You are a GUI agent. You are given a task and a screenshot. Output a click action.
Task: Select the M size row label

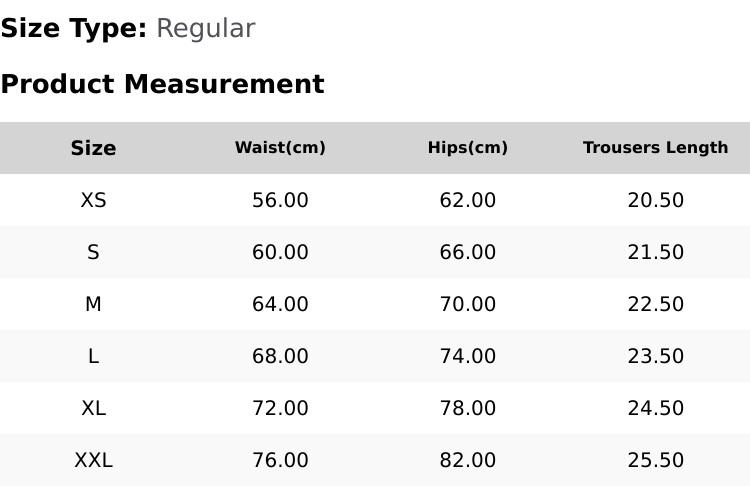tap(93, 304)
